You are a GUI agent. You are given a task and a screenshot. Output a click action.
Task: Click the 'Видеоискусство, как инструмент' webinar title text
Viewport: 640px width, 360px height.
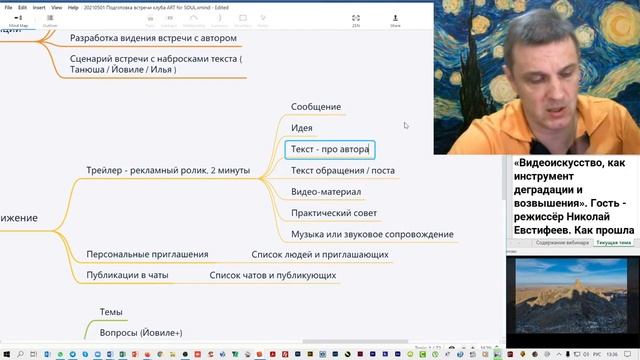(x=574, y=196)
